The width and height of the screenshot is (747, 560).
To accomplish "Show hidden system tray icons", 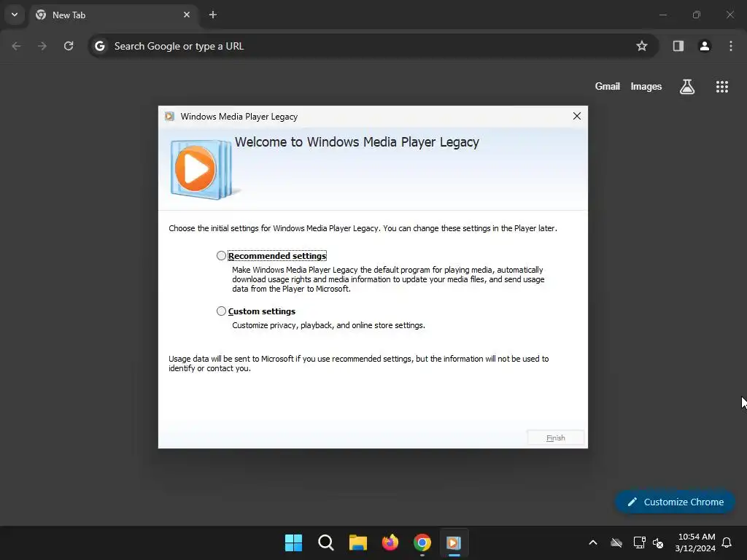I will 592,542.
